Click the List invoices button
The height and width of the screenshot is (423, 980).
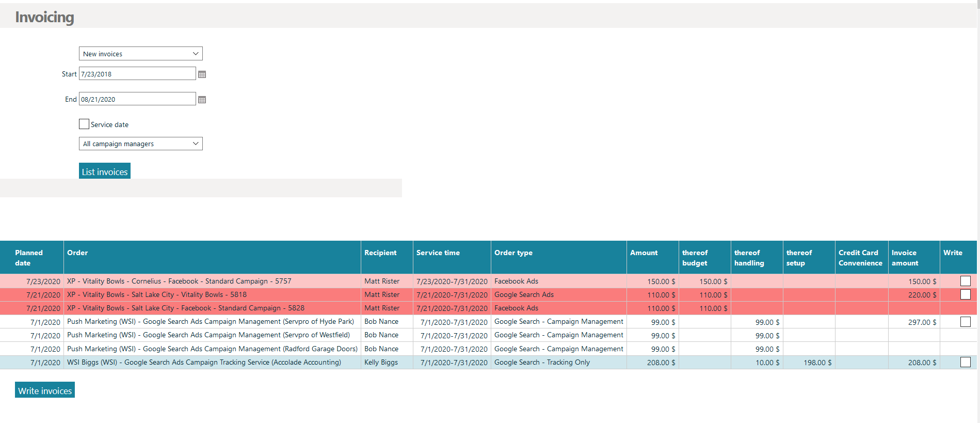click(x=105, y=171)
